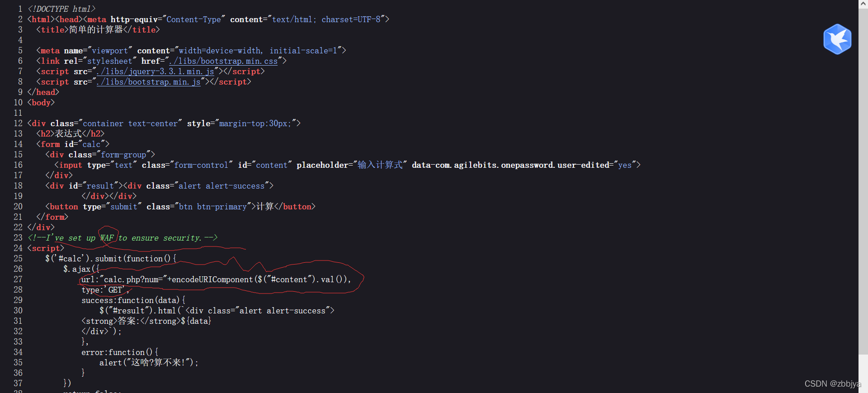Click line number 27 in the gutter
868x393 pixels.
point(18,279)
